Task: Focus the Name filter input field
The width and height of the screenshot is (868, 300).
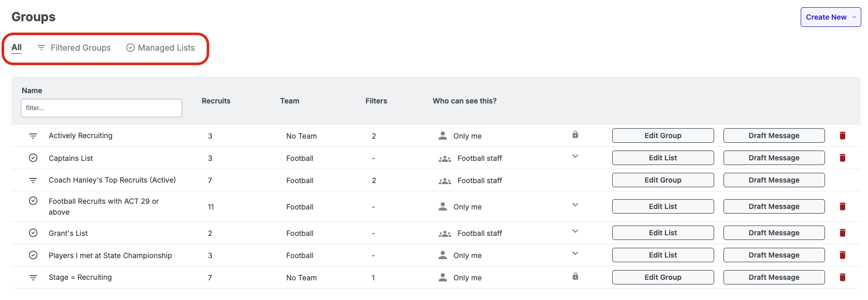Action: point(102,108)
